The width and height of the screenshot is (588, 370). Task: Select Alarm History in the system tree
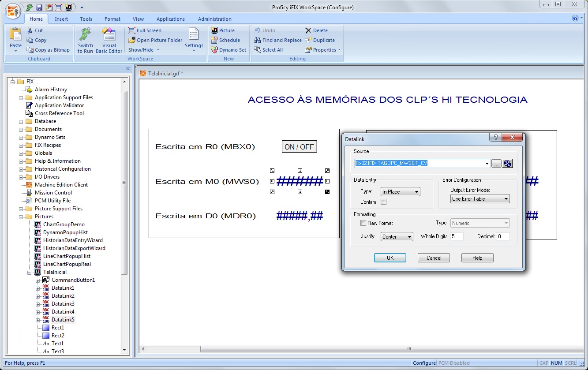51,90
